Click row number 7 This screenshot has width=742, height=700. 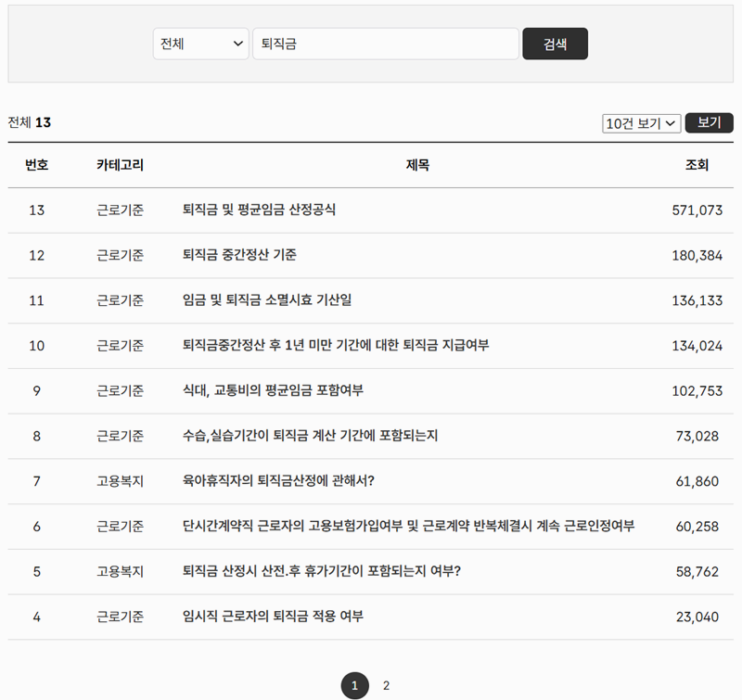(36, 481)
